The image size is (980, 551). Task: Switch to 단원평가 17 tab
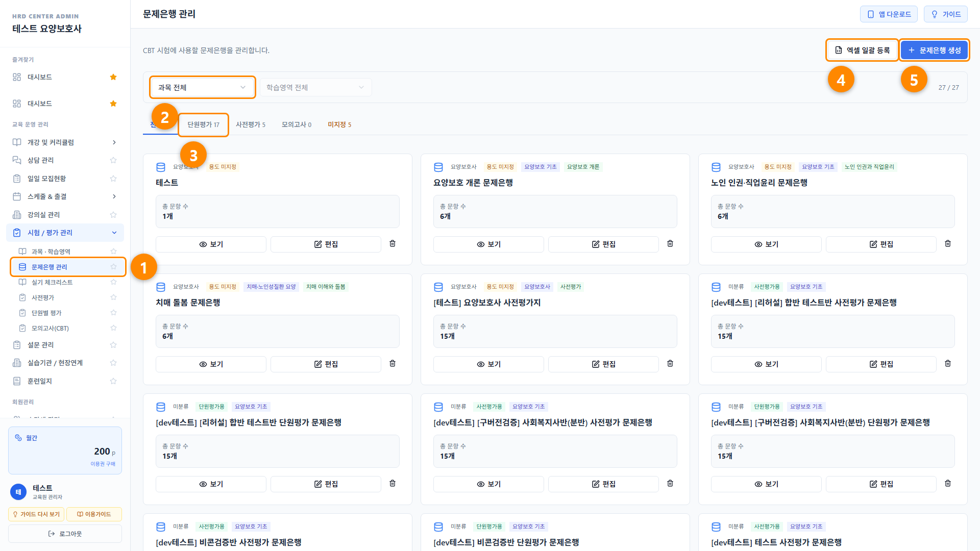click(203, 124)
